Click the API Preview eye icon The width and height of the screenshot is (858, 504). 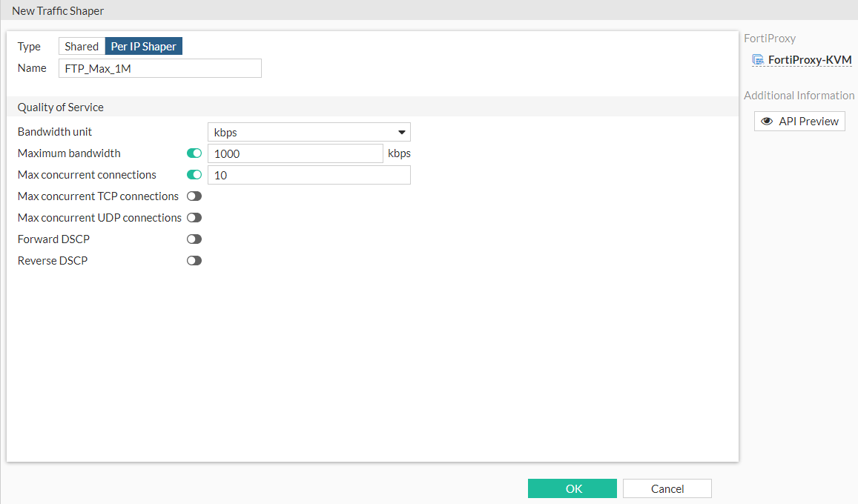(766, 121)
